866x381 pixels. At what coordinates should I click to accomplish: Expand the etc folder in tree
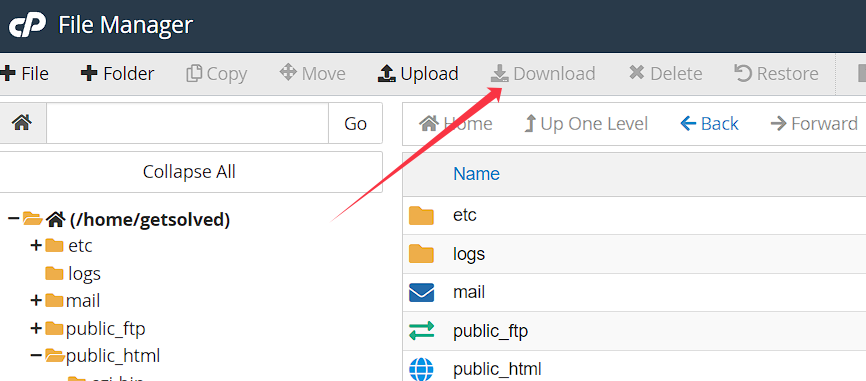pyautogui.click(x=36, y=245)
